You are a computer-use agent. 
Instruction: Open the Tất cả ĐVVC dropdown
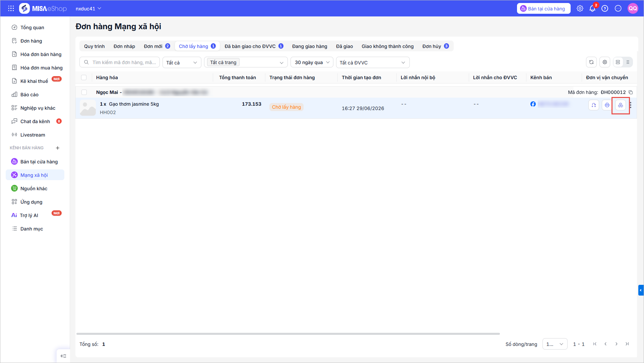[373, 62]
